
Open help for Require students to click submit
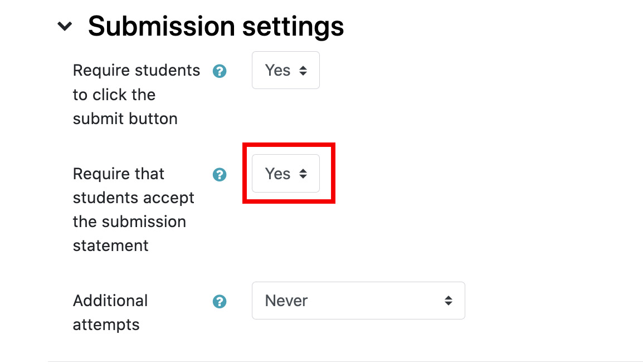pyautogui.click(x=220, y=71)
